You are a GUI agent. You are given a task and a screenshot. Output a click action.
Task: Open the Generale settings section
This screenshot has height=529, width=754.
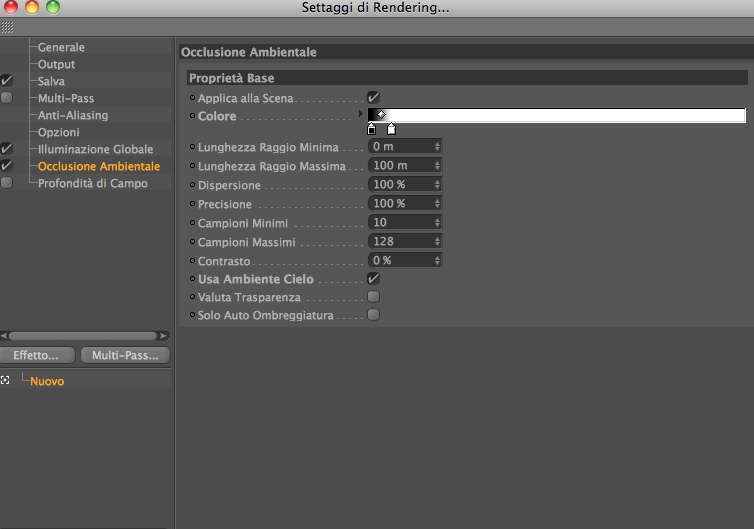point(61,47)
